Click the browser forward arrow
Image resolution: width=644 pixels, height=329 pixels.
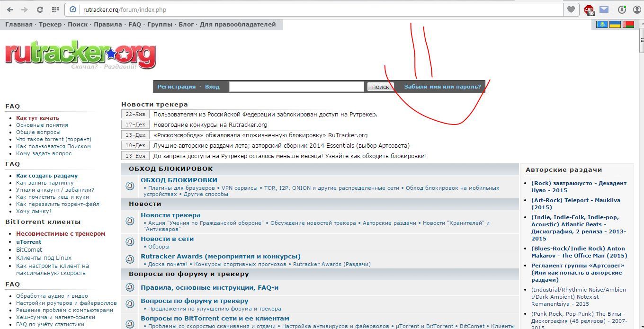tap(25, 9)
